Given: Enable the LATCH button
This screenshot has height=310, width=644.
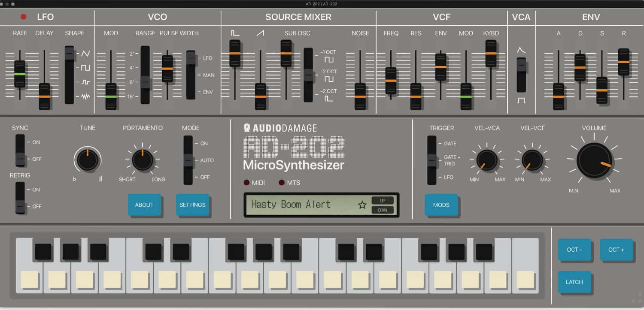Looking at the screenshot, I should pos(574,282).
